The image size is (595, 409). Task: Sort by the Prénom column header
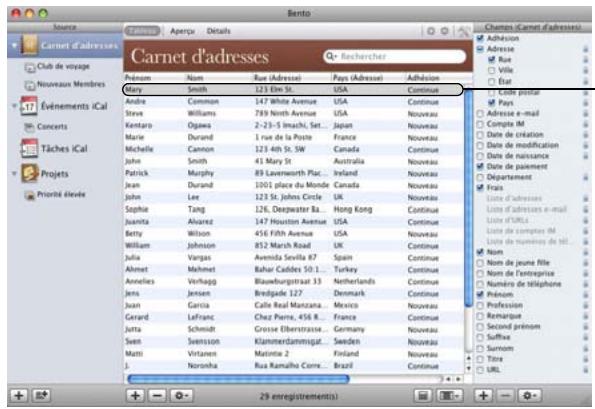click(155, 78)
